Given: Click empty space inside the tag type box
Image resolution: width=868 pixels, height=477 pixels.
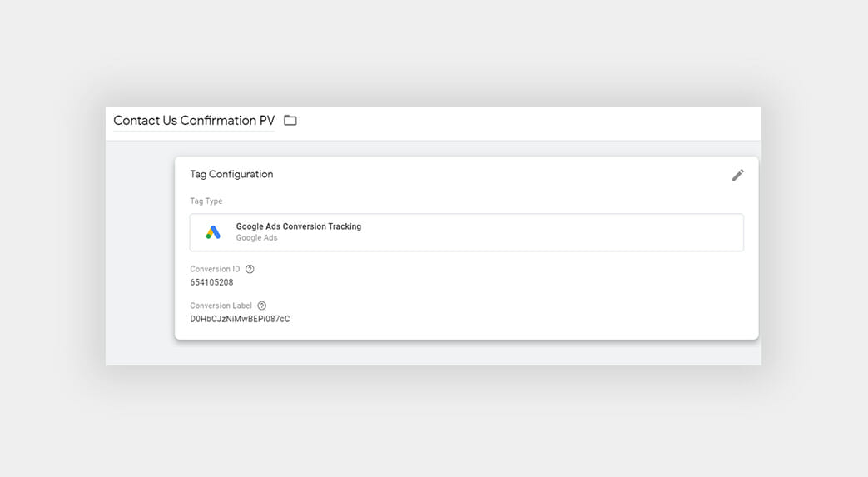Looking at the screenshot, I should point(553,232).
